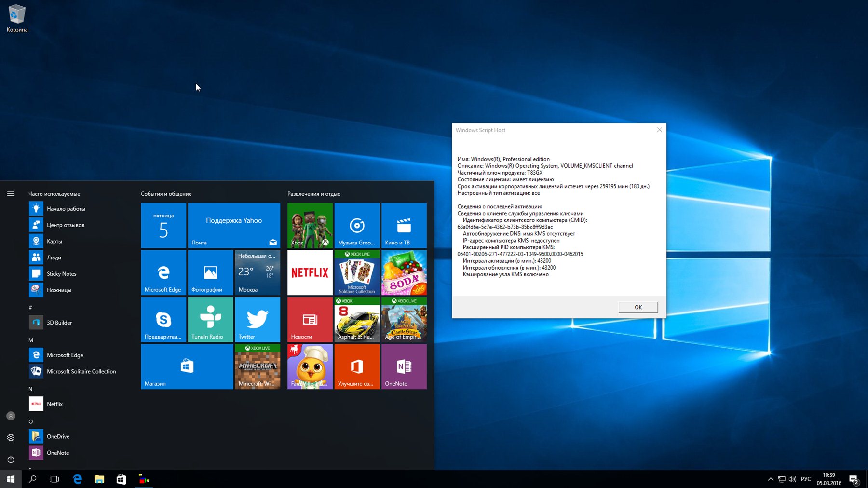Screen dimensions: 868x488
Task: Open 3D Builder from the app list
Action: point(77,323)
